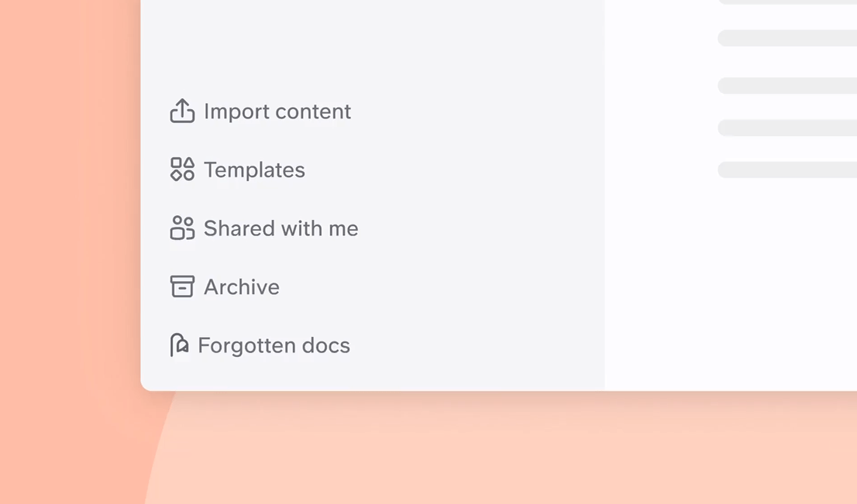Click the Forgotten docs ghost icon
The image size is (857, 504).
179,345
